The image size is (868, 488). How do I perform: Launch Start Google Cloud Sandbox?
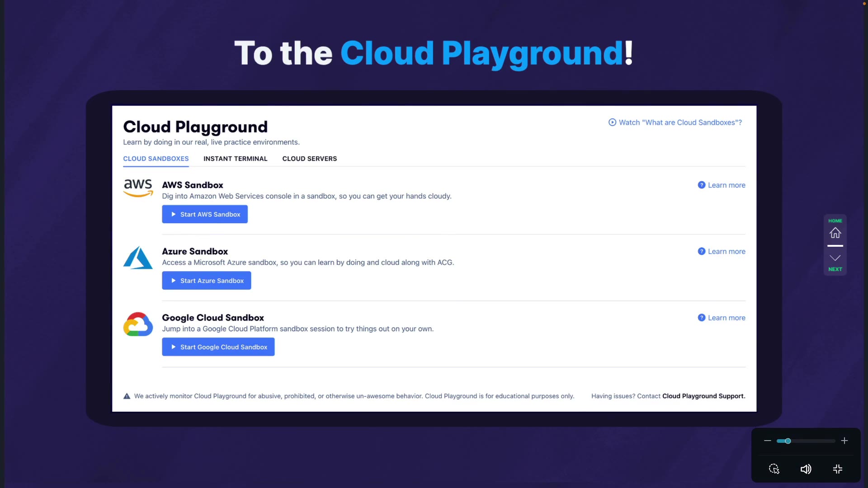(x=218, y=347)
